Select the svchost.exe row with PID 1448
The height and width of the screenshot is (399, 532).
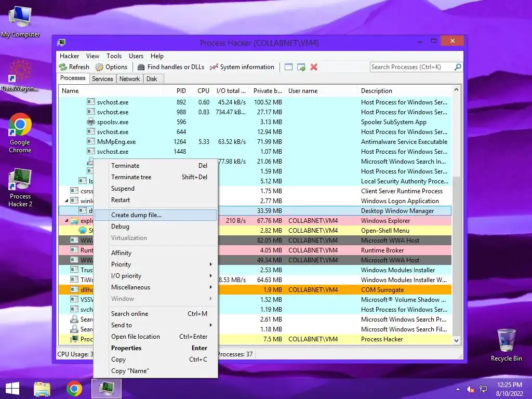pyautogui.click(x=255, y=152)
